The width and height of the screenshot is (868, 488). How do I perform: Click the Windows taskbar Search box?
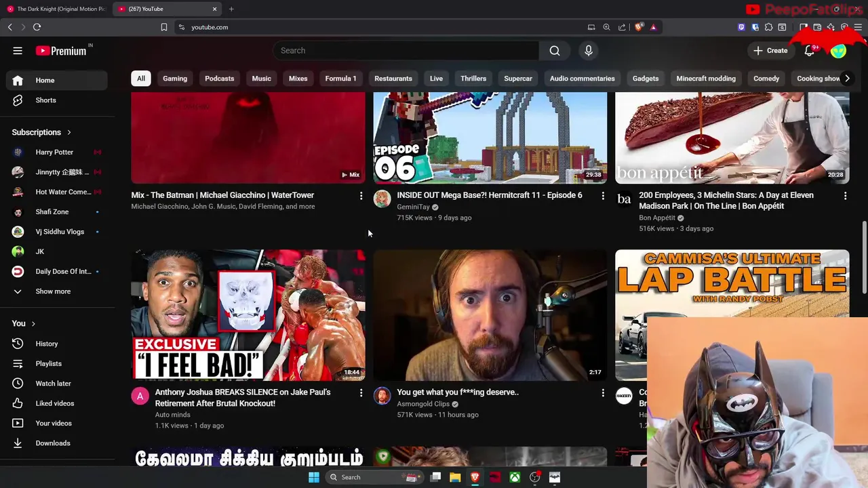[374, 477]
